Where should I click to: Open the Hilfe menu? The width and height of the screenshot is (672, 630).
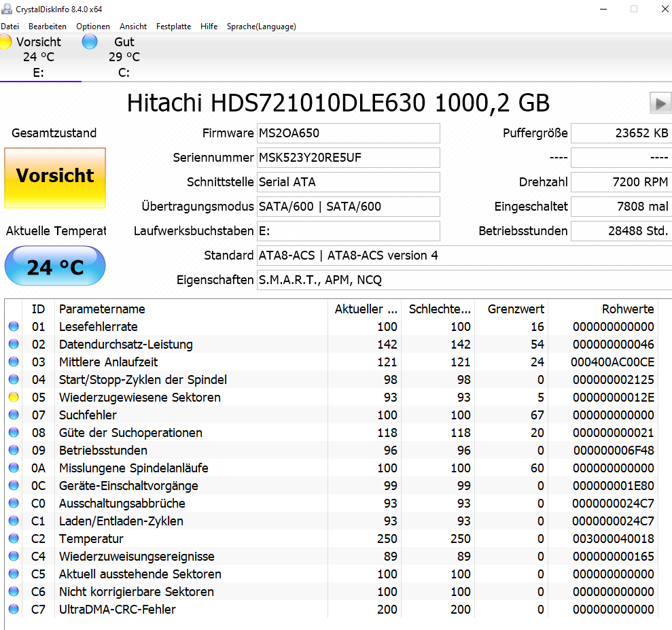(209, 27)
